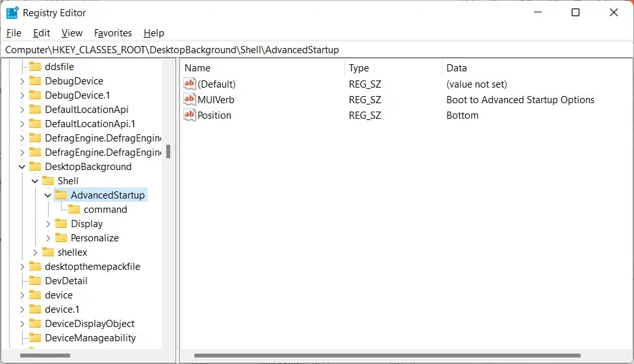Select the first DefragEngine.DefragEngine key
Screen dimensions: 634x364
click(103, 138)
